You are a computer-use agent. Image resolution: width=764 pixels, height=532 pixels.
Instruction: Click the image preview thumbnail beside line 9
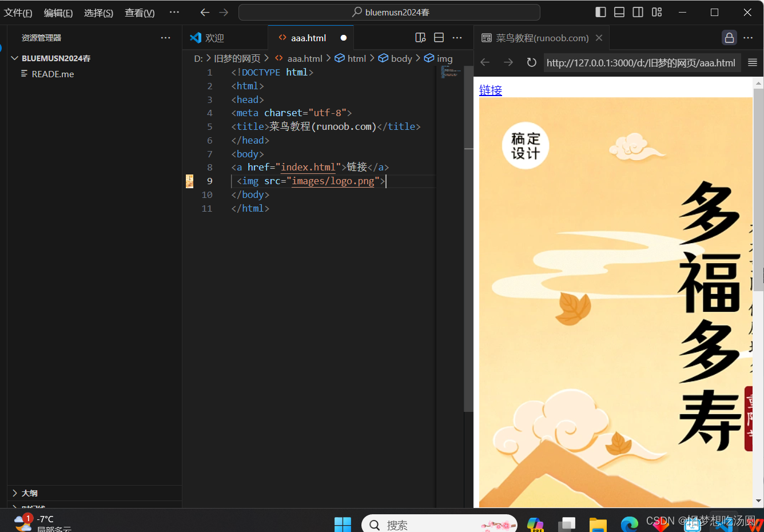point(189,181)
